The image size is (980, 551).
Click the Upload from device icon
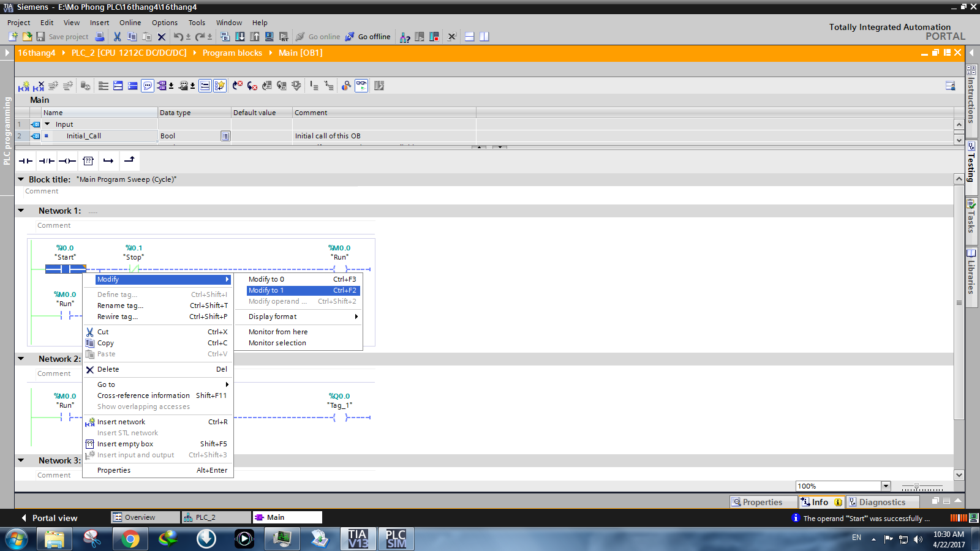(x=255, y=37)
